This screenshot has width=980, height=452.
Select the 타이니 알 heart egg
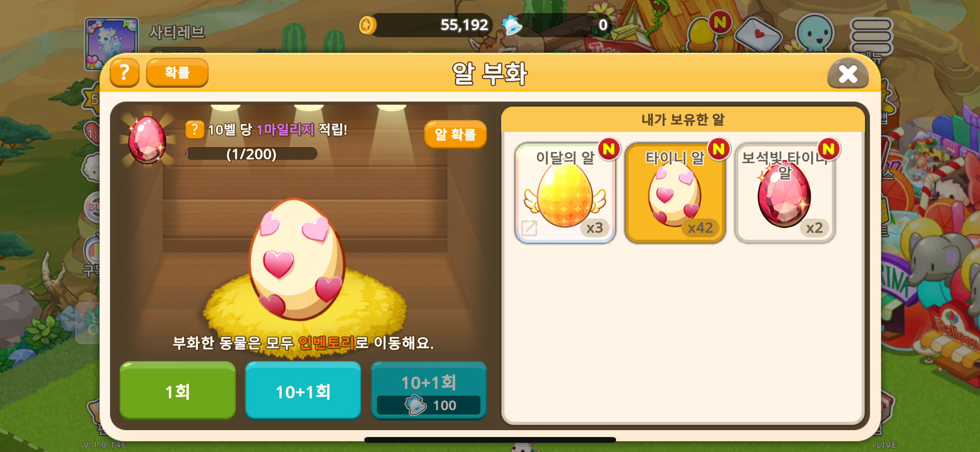coord(675,193)
